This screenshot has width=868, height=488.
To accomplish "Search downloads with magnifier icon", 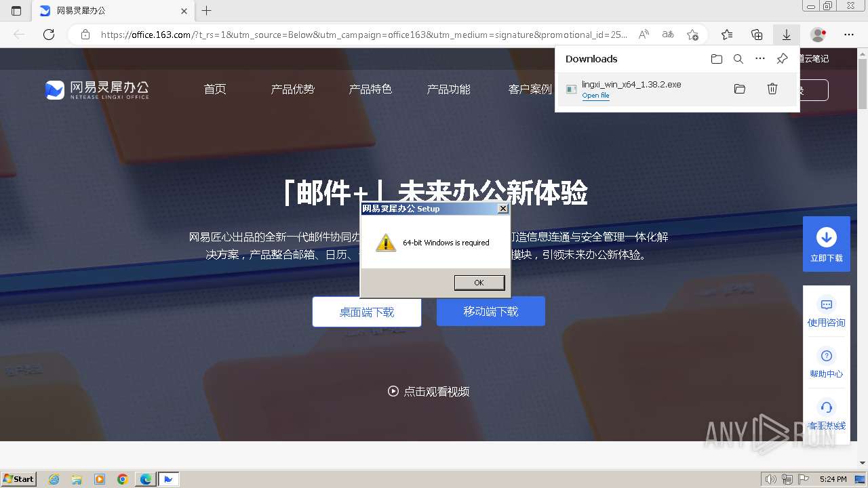I will pos(738,59).
